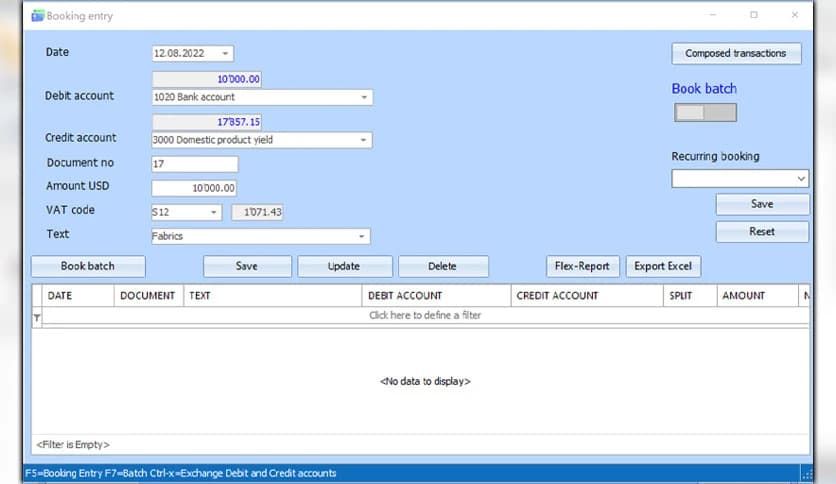Sort by CREDIT ACCOUNT column header
The image size is (836, 484).
point(586,296)
